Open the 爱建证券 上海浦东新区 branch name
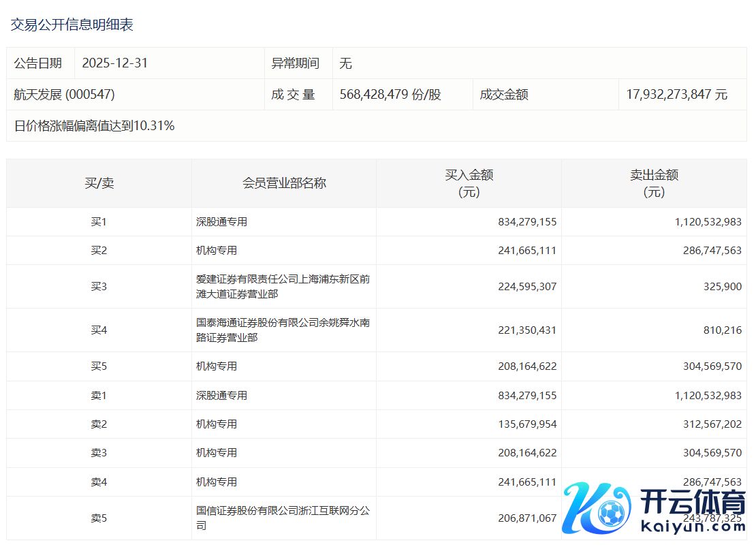This screenshot has height=549, width=756. (x=283, y=287)
